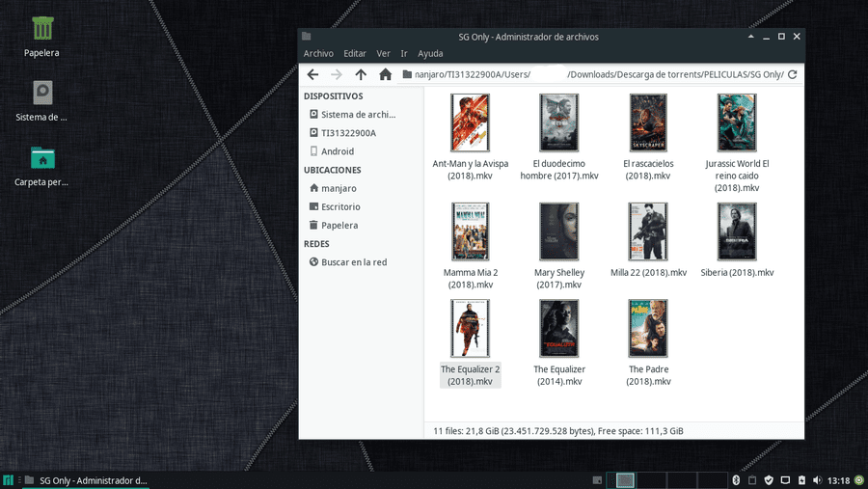The height and width of the screenshot is (489, 868).
Task: Open the Ver menu
Action: coord(383,54)
